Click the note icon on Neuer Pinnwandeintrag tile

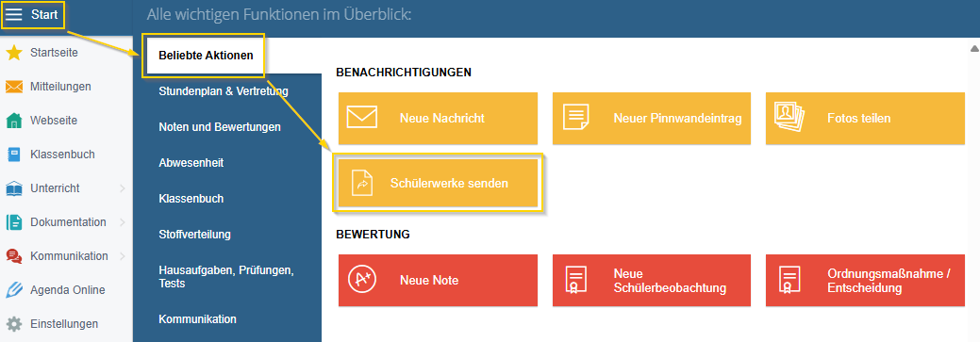coord(575,118)
